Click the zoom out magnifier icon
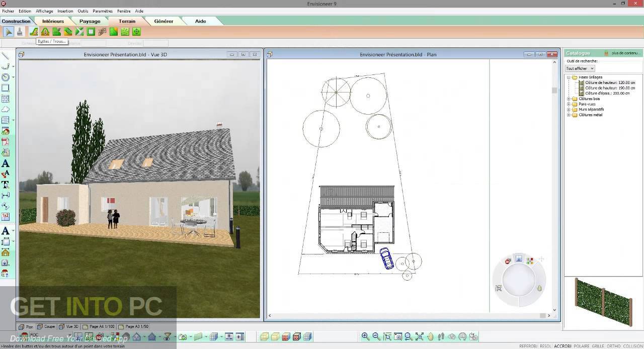 [376, 336]
